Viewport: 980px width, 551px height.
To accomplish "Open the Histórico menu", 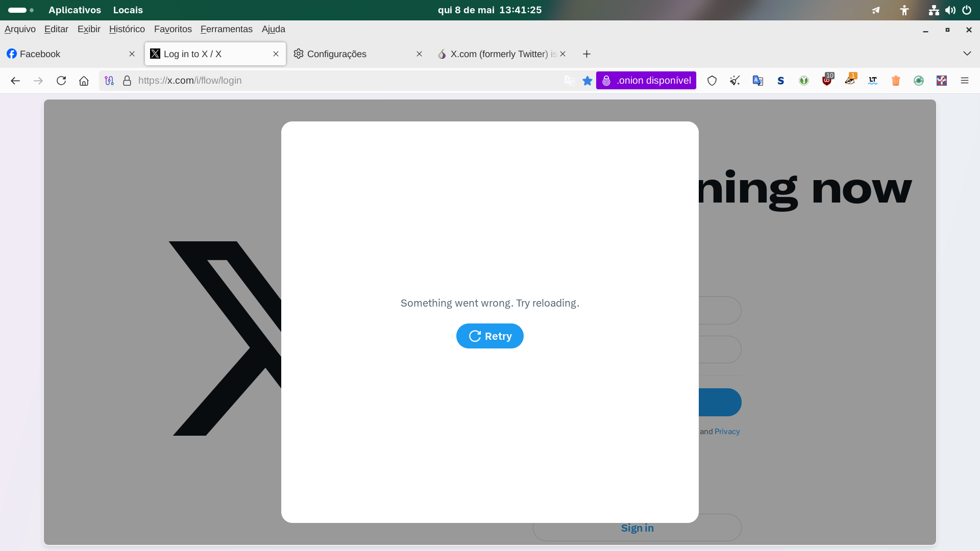I will click(127, 29).
